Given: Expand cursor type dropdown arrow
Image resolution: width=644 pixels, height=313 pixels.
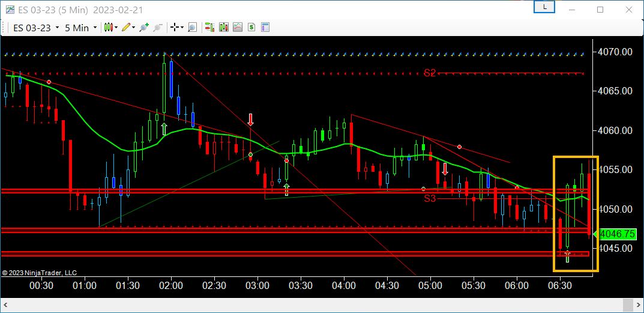Looking at the screenshot, I should click(x=182, y=28).
